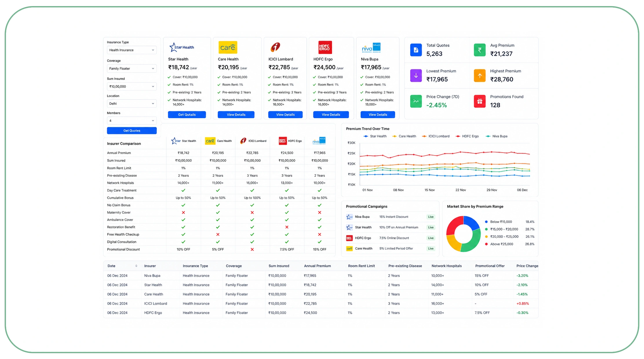Sort table by Promotional Offer column
The image size is (644, 359).
490,266
